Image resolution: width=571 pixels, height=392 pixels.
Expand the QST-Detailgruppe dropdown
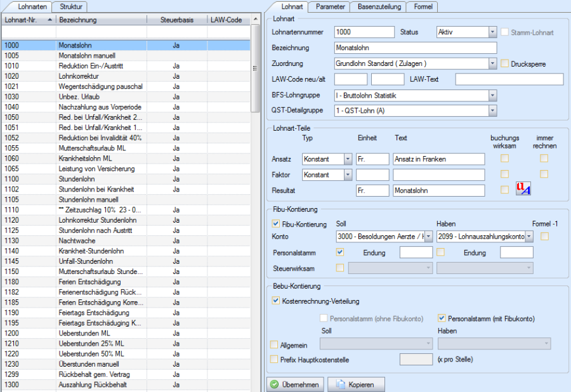coord(492,110)
